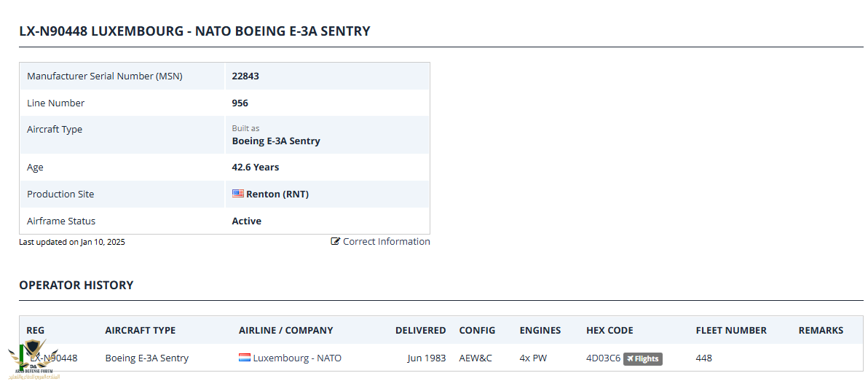
Task: Click the hex code 4D03C6 text
Action: [x=604, y=358]
